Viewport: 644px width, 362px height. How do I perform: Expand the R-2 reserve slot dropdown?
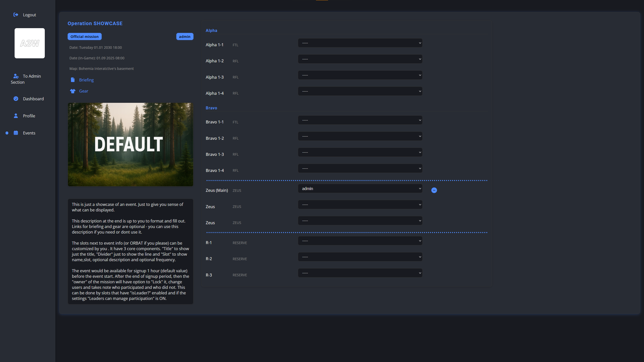(x=360, y=257)
